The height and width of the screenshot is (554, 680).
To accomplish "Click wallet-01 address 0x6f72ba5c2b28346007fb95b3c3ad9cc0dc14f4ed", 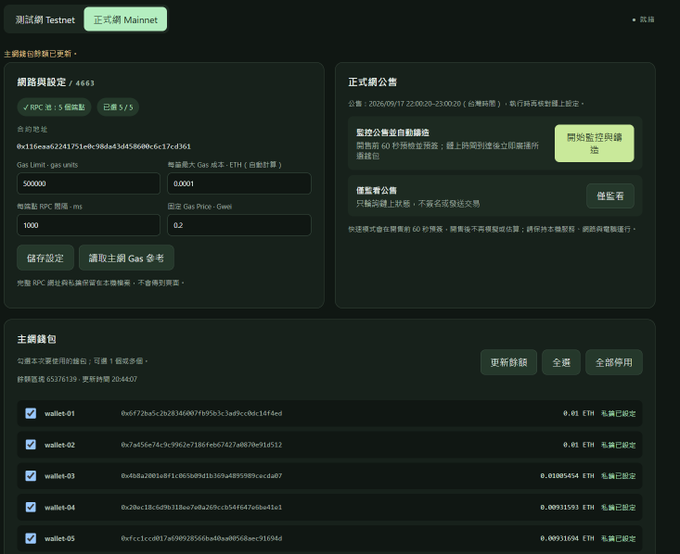I will (201, 413).
